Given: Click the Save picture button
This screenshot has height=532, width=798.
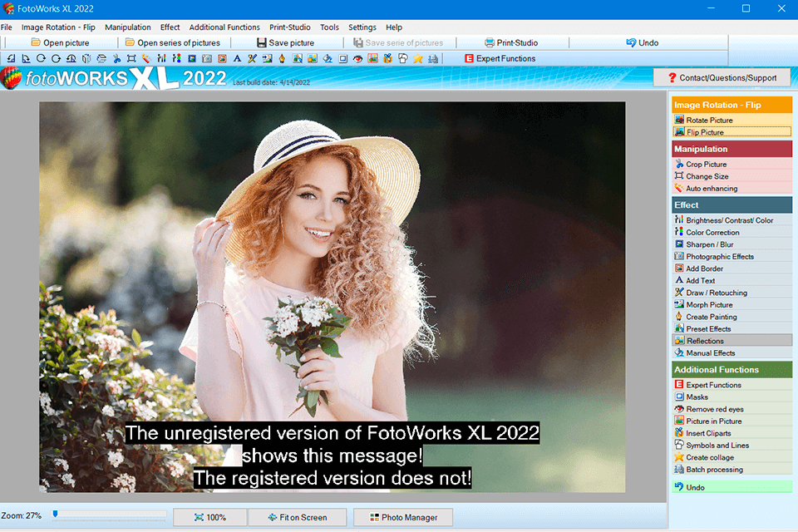Looking at the screenshot, I should pyautogui.click(x=286, y=42).
